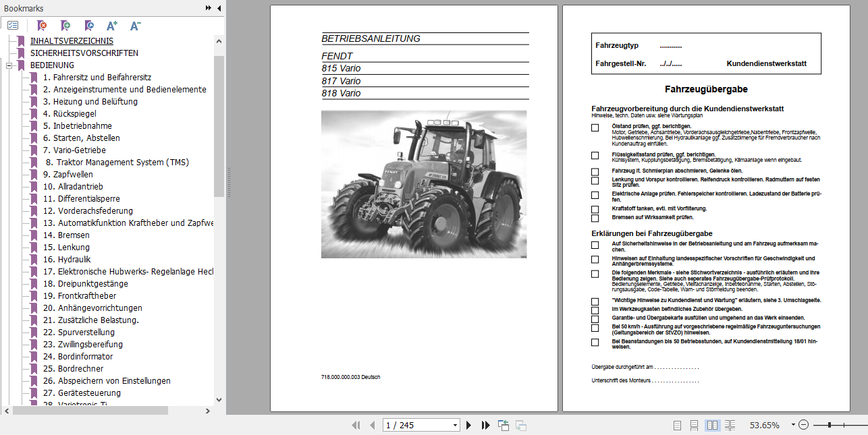Image resolution: width=868 pixels, height=435 pixels.
Task: Go to '24. Bordinformator' bookmark
Action: coord(78,357)
